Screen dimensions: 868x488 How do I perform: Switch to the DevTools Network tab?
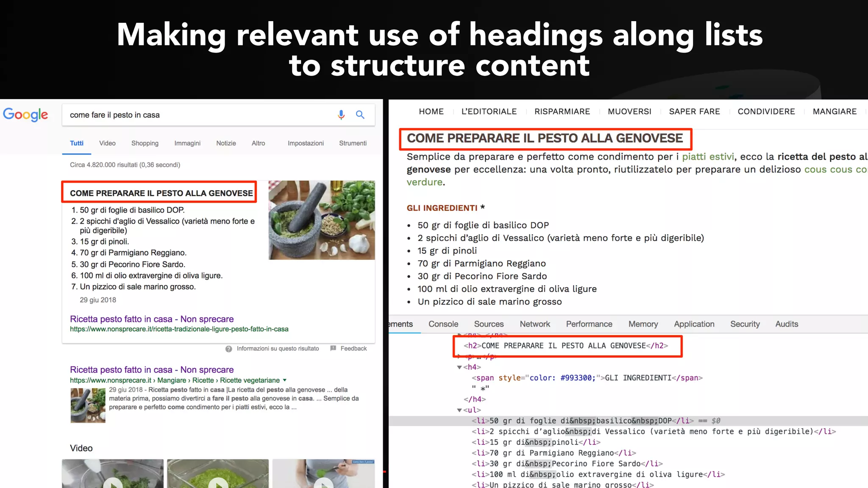535,324
